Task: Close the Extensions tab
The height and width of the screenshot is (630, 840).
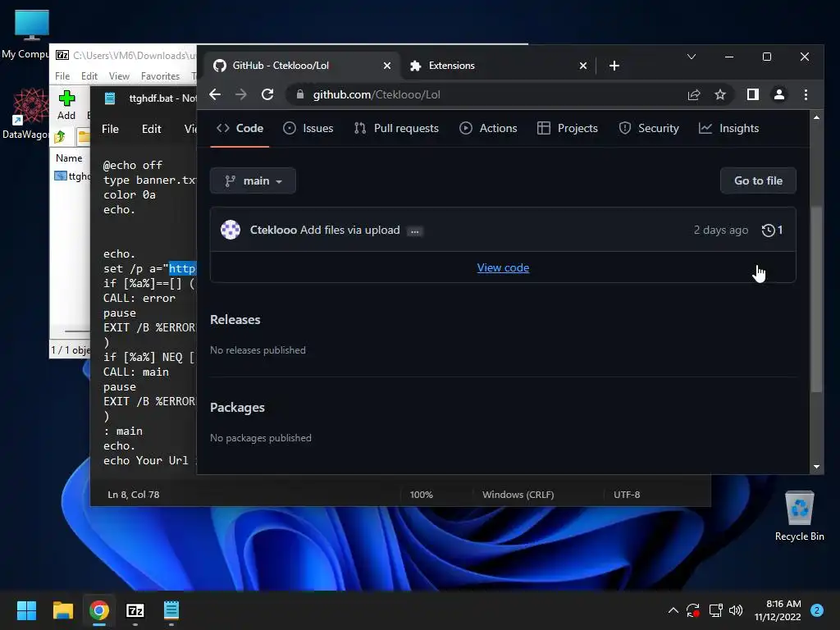Action: point(583,66)
